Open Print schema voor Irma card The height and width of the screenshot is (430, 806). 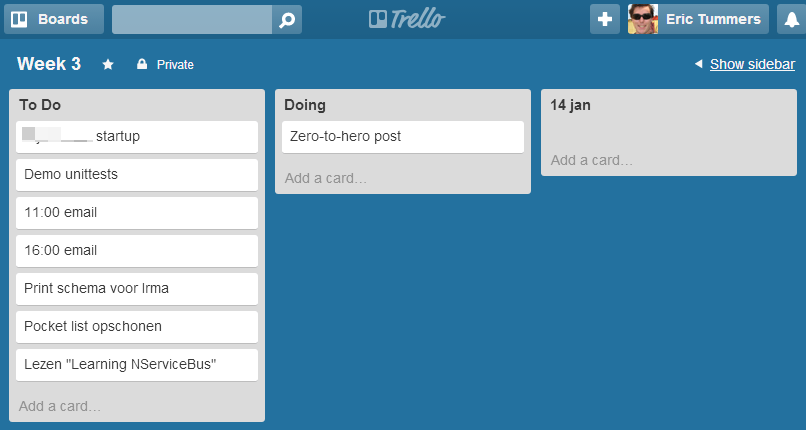pos(137,288)
